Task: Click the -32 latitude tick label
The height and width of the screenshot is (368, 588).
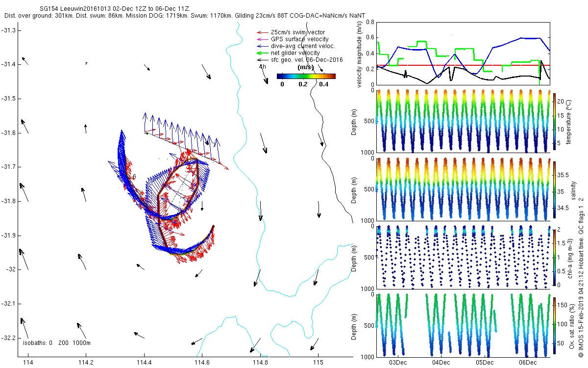Action: (x=9, y=269)
